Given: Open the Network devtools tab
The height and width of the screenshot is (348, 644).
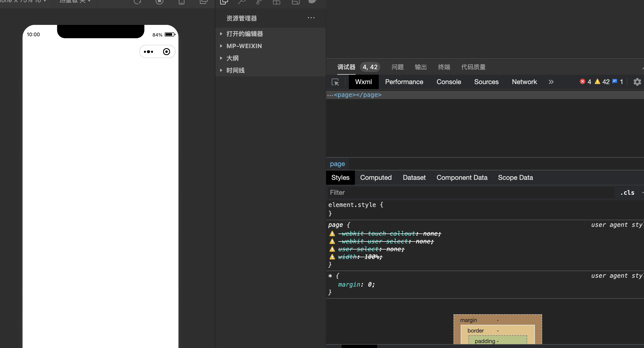Looking at the screenshot, I should [524, 82].
